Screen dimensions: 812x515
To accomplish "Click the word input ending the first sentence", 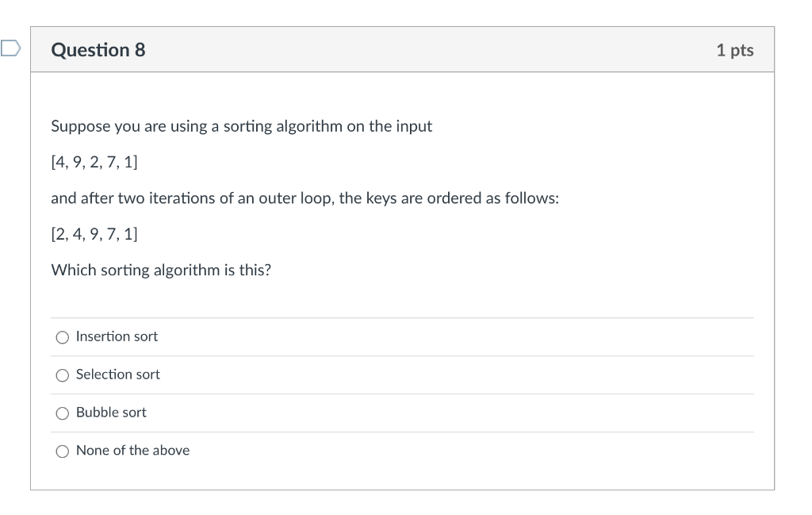I will (414, 127).
